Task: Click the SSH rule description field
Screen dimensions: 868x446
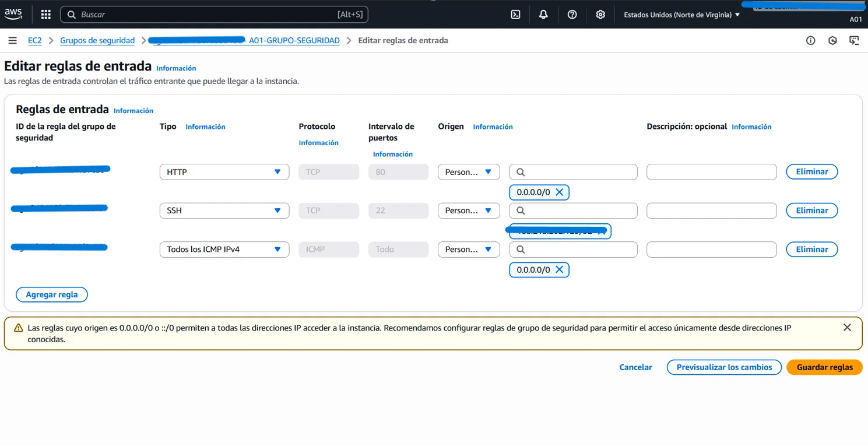Action: coord(711,210)
